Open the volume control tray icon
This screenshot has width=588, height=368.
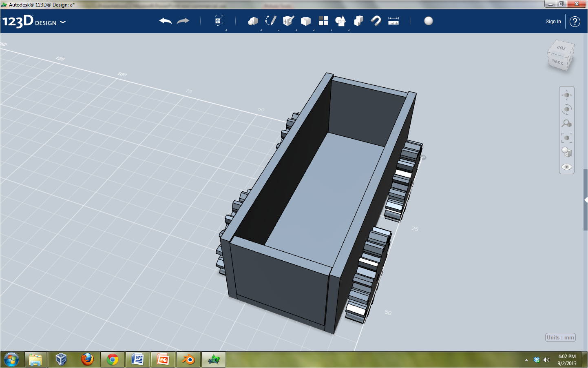tap(546, 360)
